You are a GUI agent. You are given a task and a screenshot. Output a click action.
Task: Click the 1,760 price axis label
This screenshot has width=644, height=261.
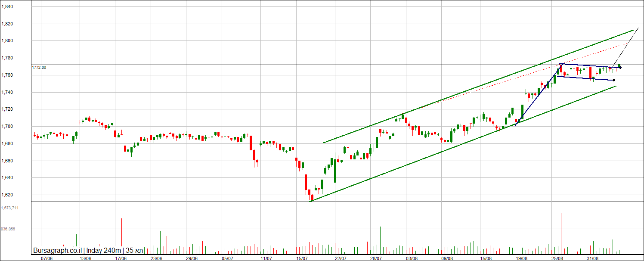pyautogui.click(x=6, y=75)
